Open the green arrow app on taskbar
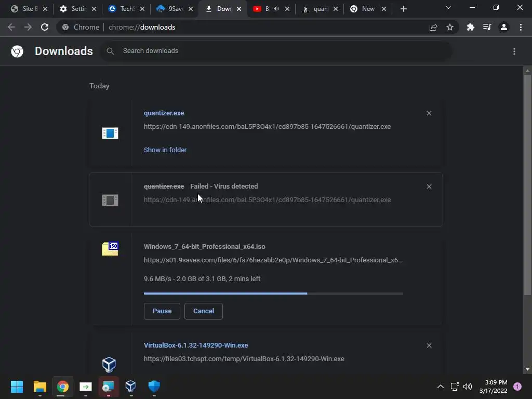 click(x=86, y=387)
